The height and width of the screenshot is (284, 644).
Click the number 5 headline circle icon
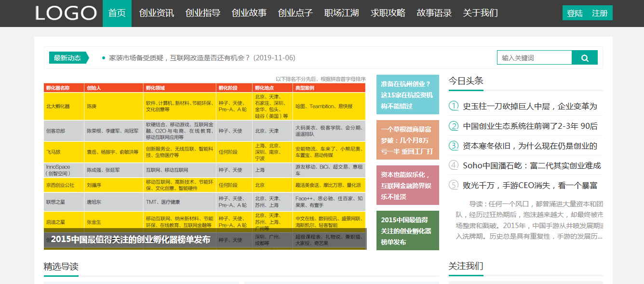pyautogui.click(x=454, y=185)
